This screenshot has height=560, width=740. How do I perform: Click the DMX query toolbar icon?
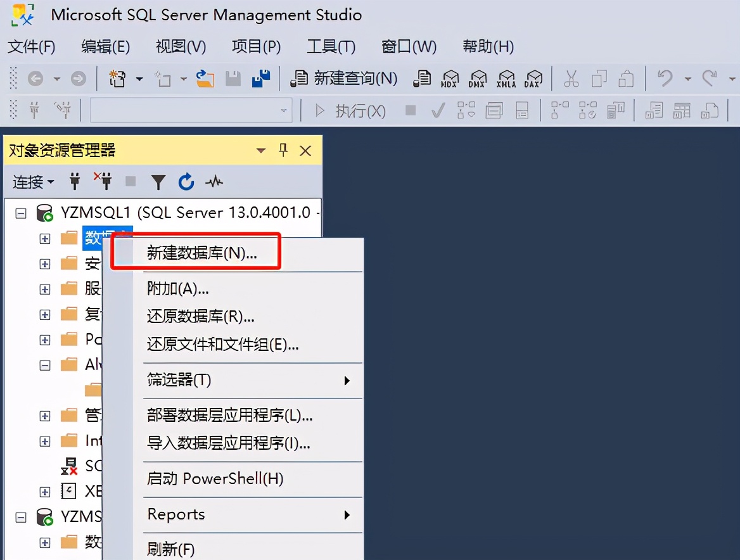tap(478, 79)
